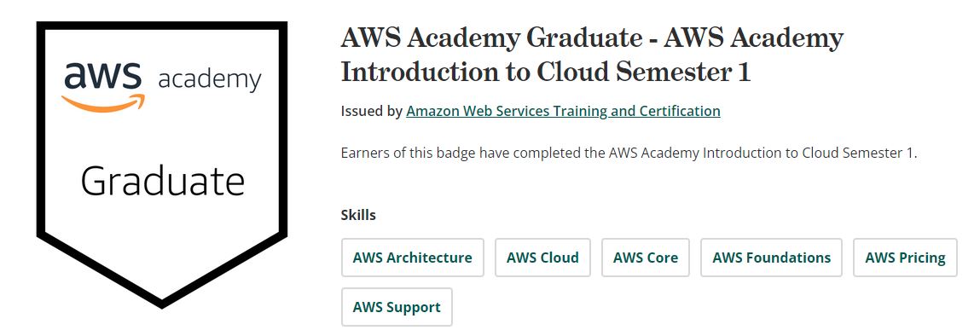Open Amazon Web Services Training and Certification link
Screen dimensions: 980x336
(x=563, y=111)
